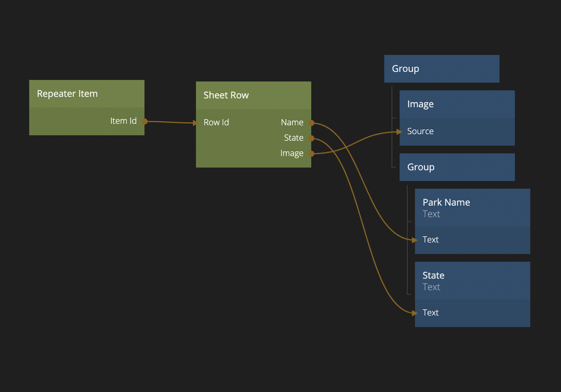561x392 pixels.
Task: Click the Item Id label on Repeater Item
Action: (x=123, y=121)
